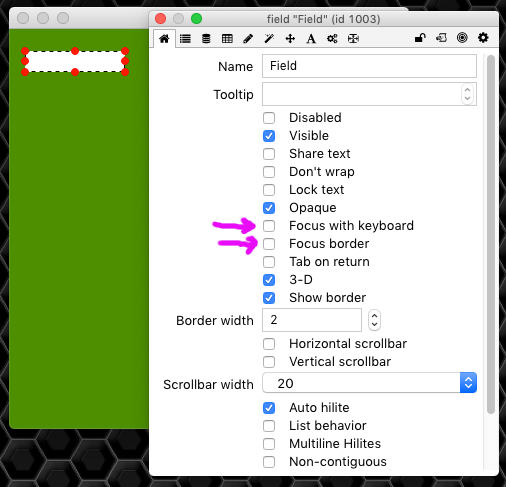Open the Position move-arrows tab icon
The image size is (506, 487).
click(x=290, y=39)
